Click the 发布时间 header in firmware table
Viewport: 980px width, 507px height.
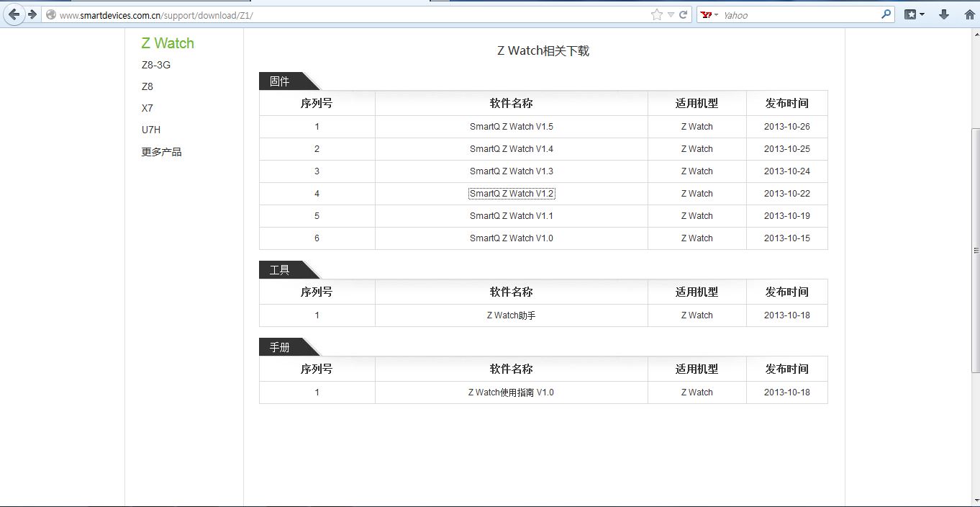pyautogui.click(x=787, y=103)
